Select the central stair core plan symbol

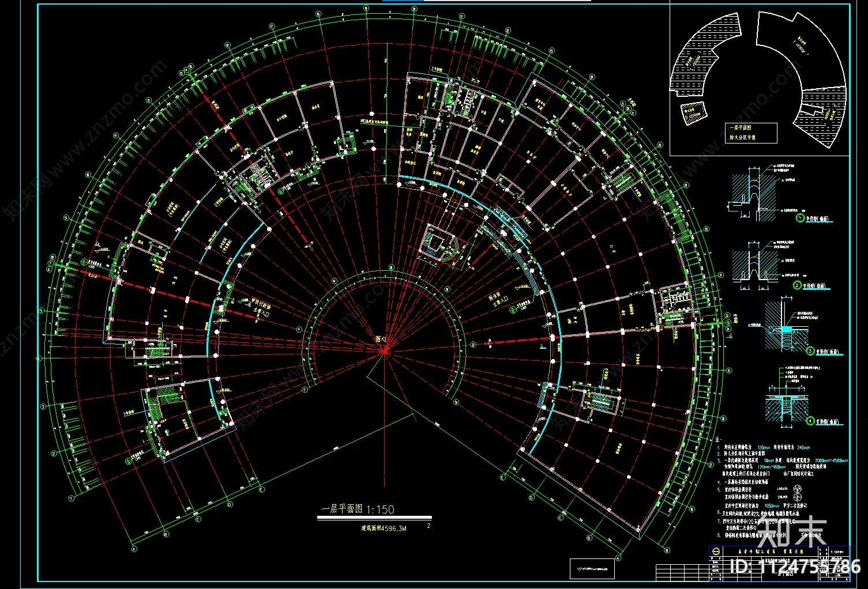click(x=439, y=243)
